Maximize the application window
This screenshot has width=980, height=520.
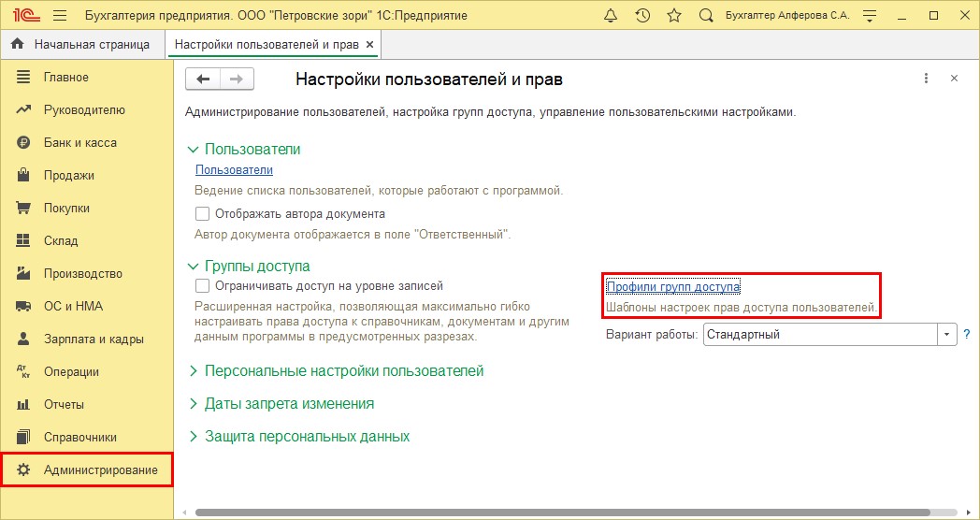point(934,16)
